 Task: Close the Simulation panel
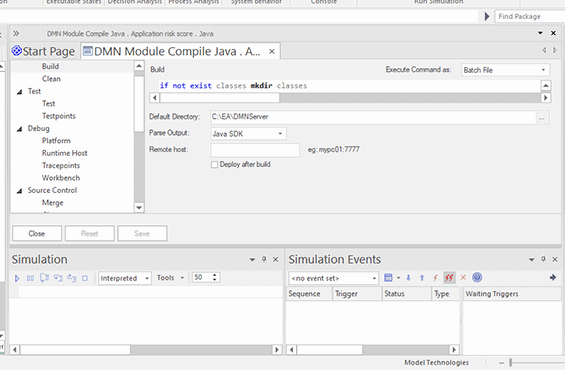(x=275, y=259)
